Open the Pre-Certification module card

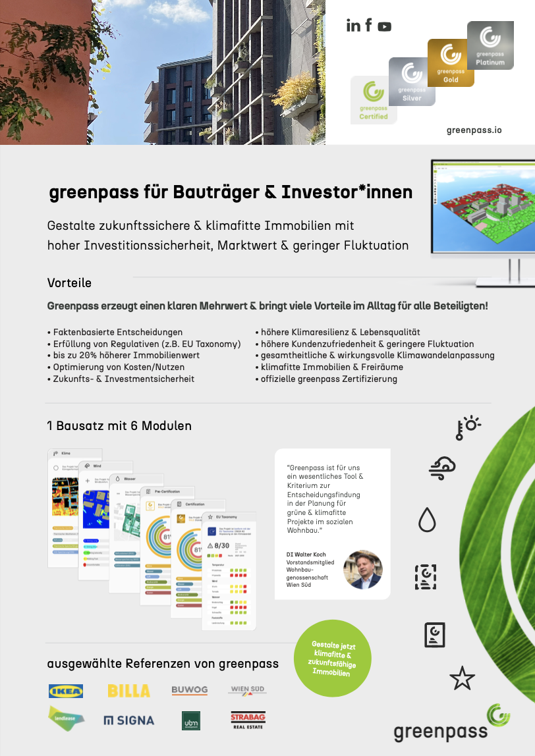(155, 545)
